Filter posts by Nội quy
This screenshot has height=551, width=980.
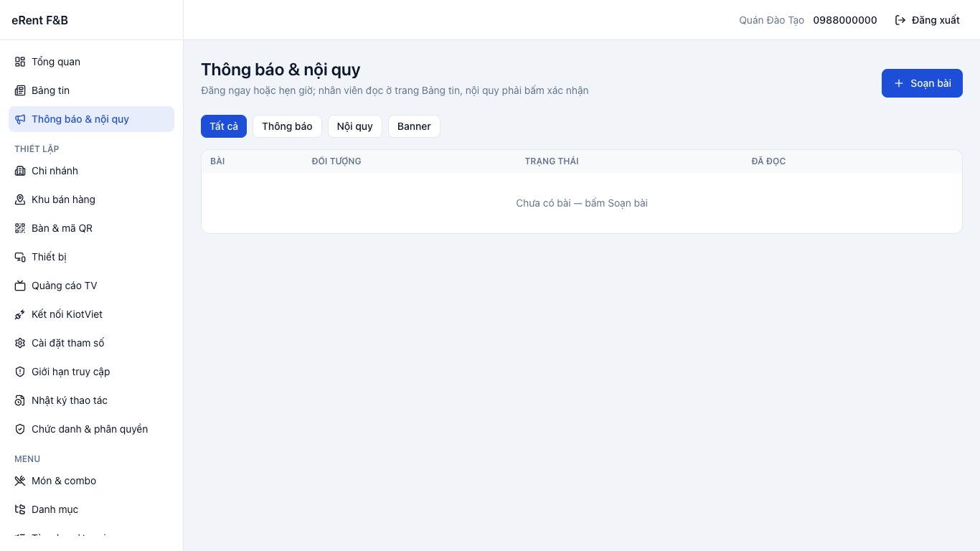point(355,126)
